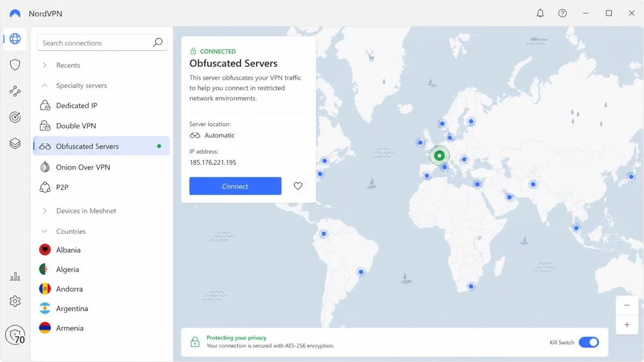This screenshot has width=644, height=362.
Task: Click the Singapore server map dot
Action: 576,227
